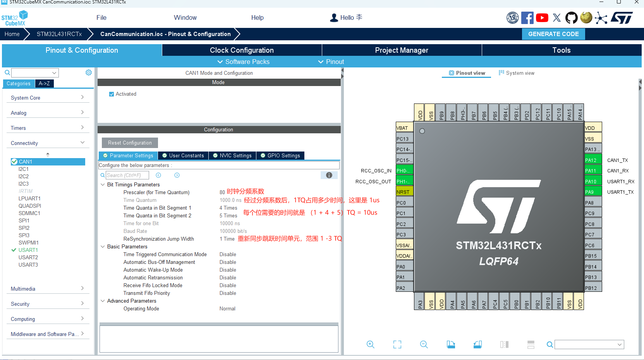Open the File menu
This screenshot has height=360, width=644.
click(101, 17)
